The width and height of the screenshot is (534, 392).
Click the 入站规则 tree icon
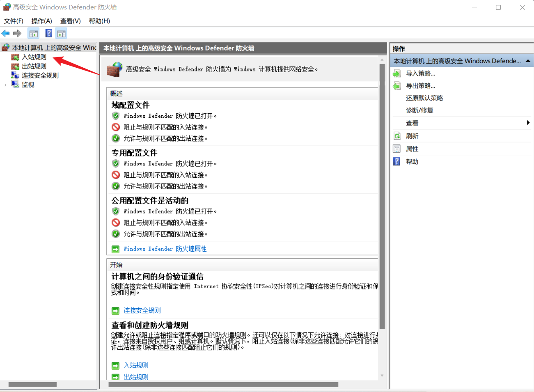15,57
